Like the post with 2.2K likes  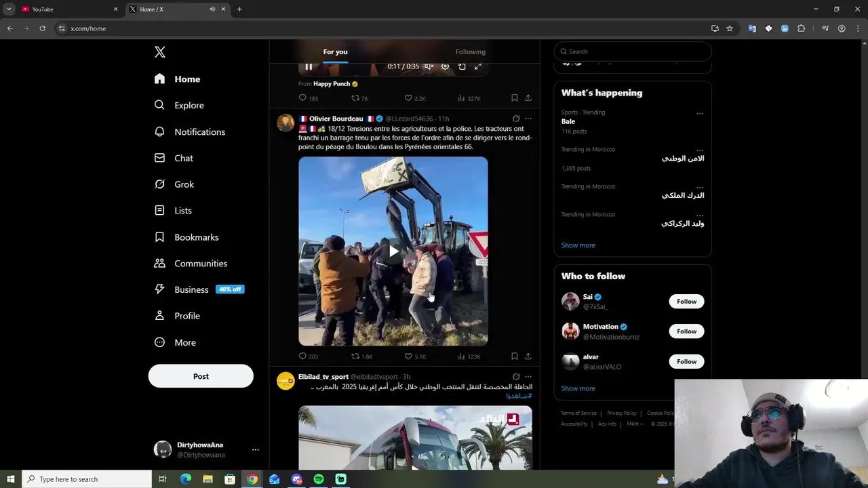pyautogui.click(x=415, y=98)
